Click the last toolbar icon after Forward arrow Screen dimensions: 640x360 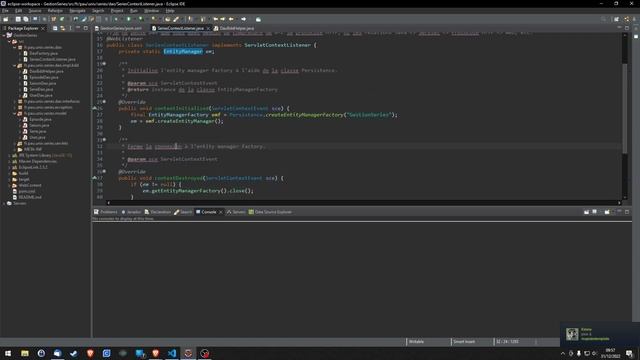[x=258, y=19]
